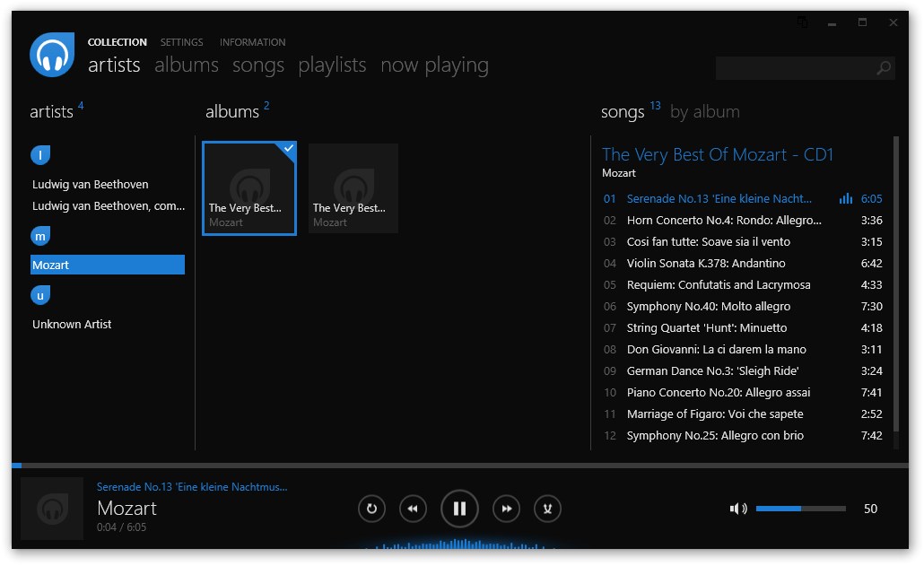The width and height of the screenshot is (924, 566).
Task: Open the COLLECTION menu section
Action: pyautogui.click(x=118, y=42)
